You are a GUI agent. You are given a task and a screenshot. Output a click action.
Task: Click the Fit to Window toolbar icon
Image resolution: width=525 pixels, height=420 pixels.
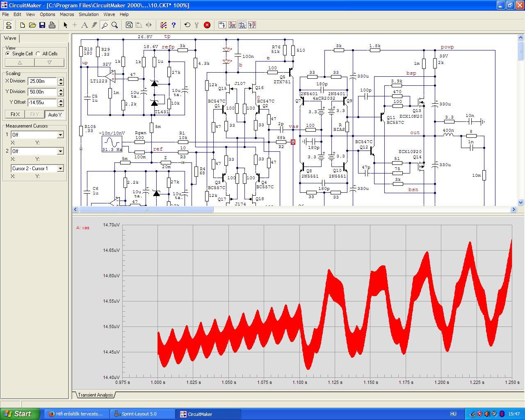click(x=129, y=25)
